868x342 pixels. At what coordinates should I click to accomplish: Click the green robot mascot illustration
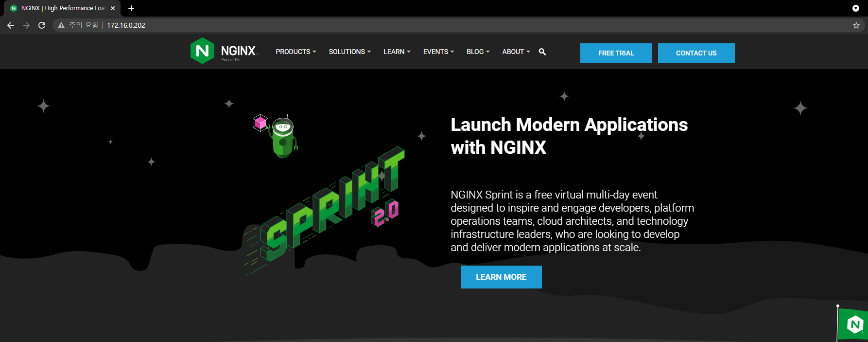point(283,137)
